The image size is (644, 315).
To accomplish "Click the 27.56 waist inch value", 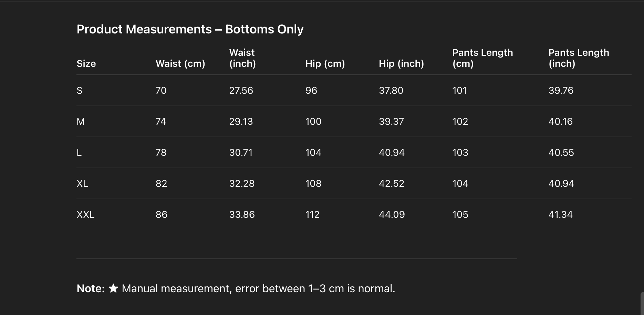I will coord(241,90).
